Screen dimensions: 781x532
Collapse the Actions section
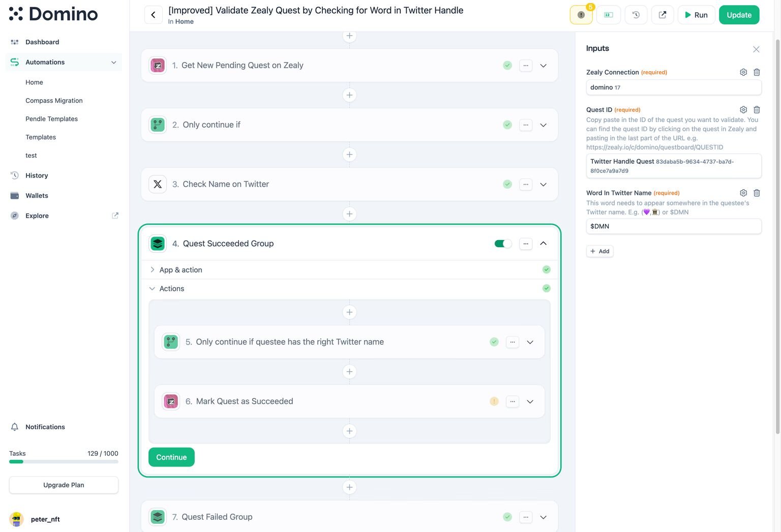[x=152, y=289]
